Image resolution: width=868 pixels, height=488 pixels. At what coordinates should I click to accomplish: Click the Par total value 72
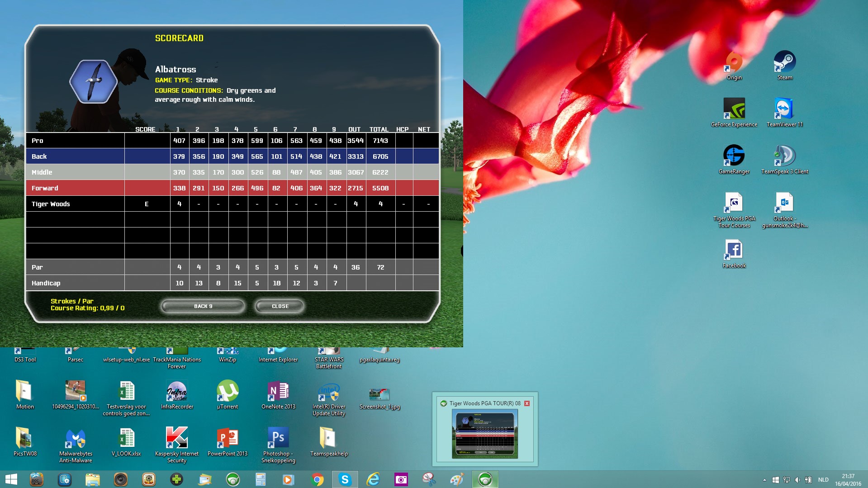point(380,267)
